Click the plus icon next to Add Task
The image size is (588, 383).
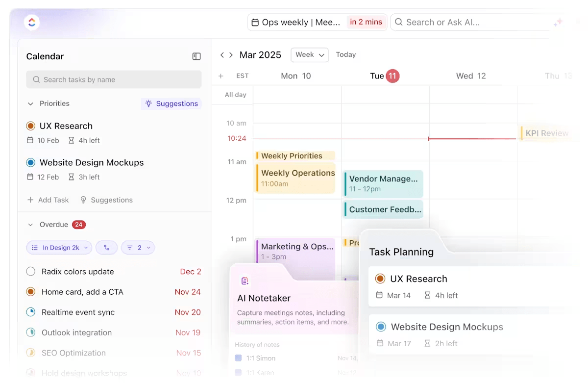[30, 200]
